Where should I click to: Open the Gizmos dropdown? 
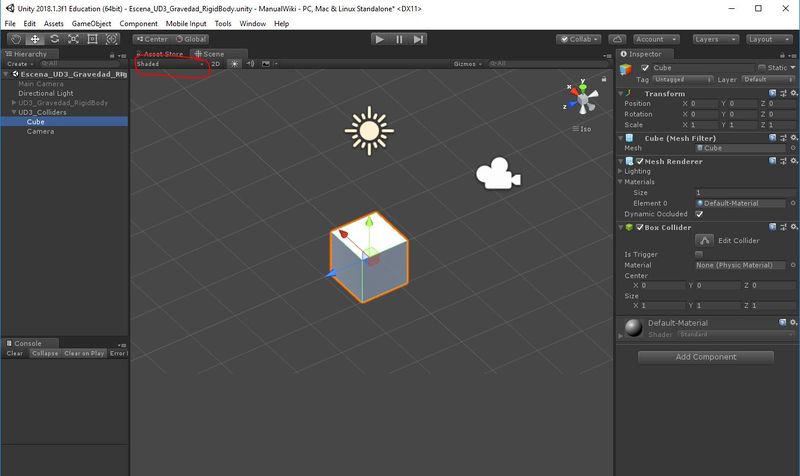click(x=467, y=64)
